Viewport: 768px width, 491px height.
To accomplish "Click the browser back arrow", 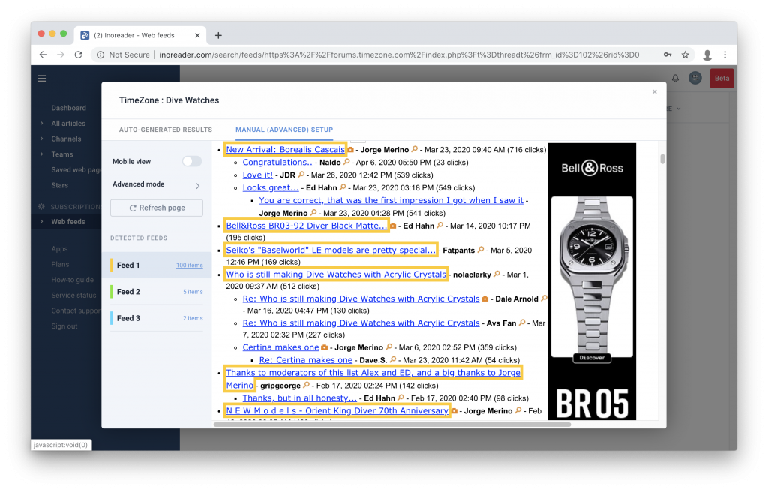I will pos(44,55).
